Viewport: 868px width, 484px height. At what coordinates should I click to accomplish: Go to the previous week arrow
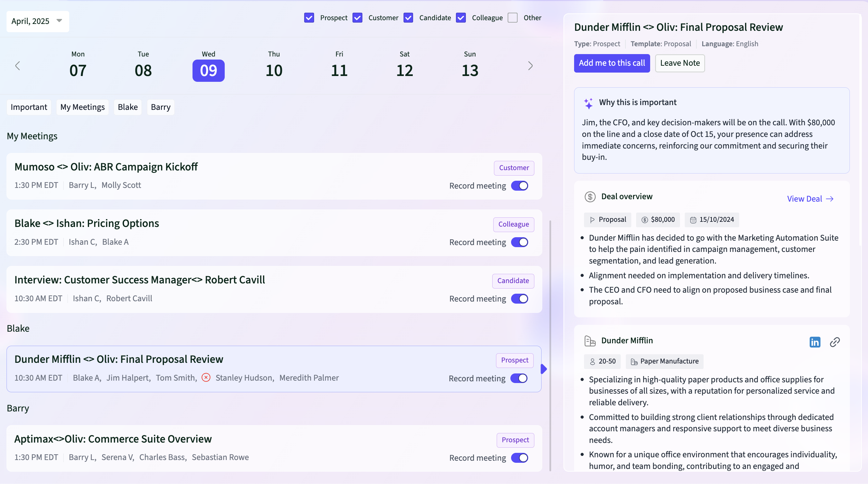click(x=18, y=66)
